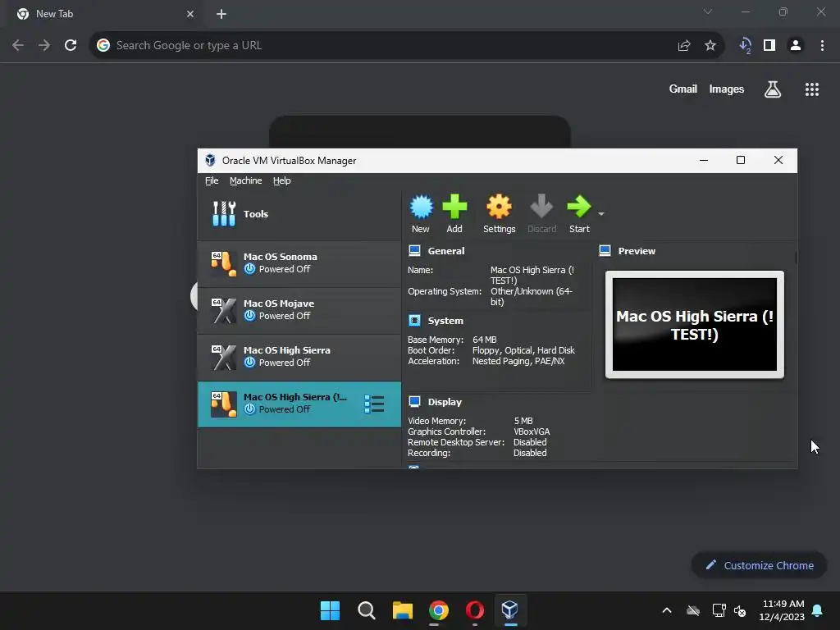Open Windows Start menu

330,610
